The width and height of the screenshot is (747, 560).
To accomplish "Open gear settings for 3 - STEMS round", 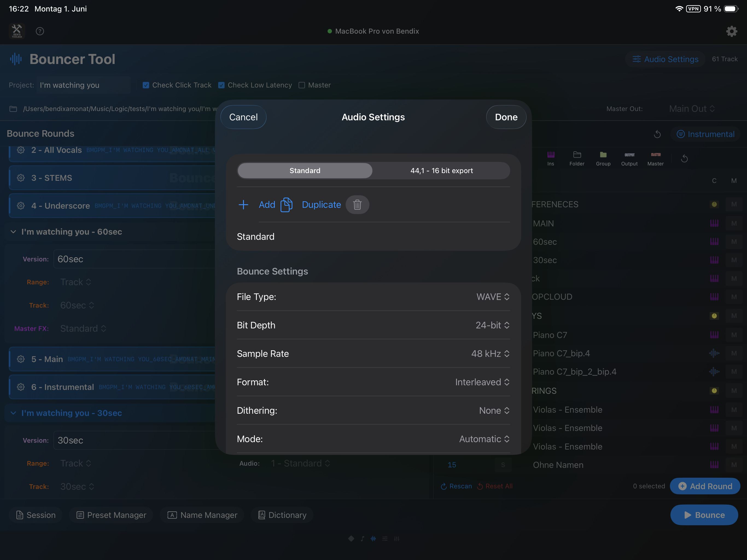I will [x=21, y=178].
